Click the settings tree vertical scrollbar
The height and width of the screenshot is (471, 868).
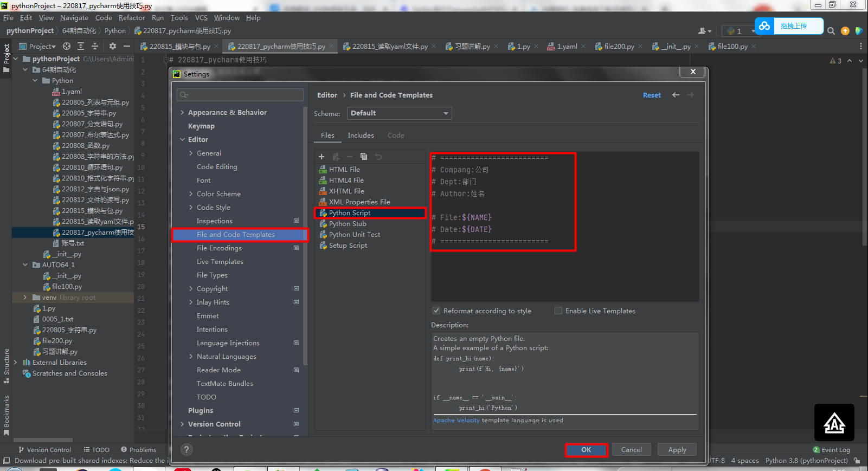click(x=305, y=236)
